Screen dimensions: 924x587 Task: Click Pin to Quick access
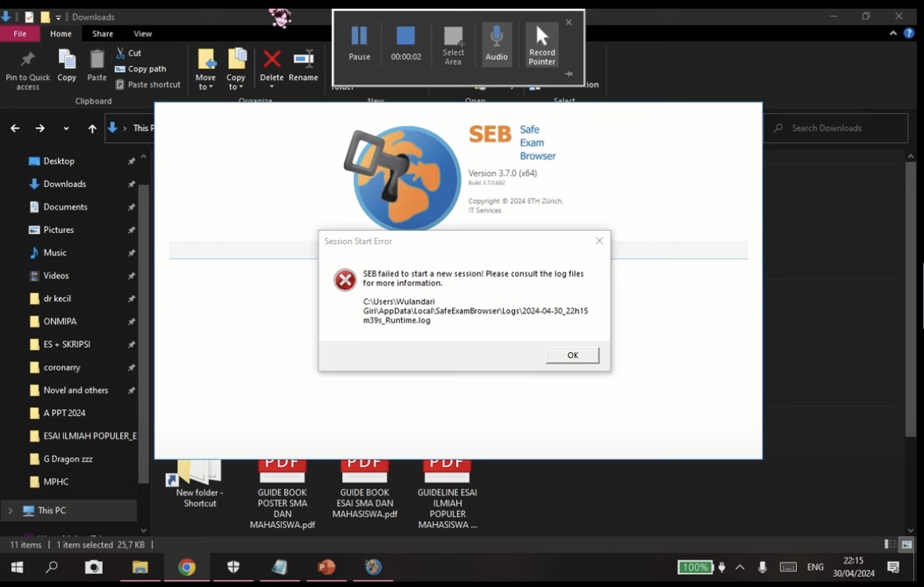[x=27, y=70]
